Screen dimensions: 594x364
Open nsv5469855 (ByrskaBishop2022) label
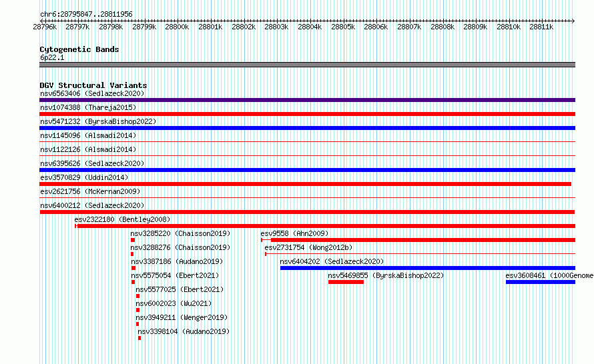coord(386,275)
